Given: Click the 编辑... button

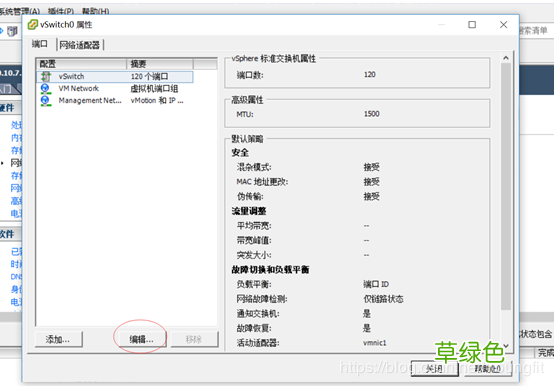Looking at the screenshot, I should point(141,339).
